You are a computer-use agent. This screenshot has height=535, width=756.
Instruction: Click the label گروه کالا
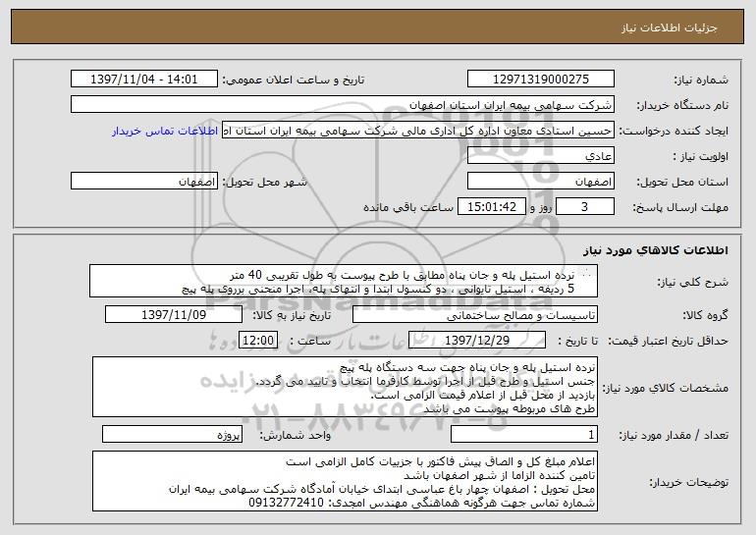705,316
